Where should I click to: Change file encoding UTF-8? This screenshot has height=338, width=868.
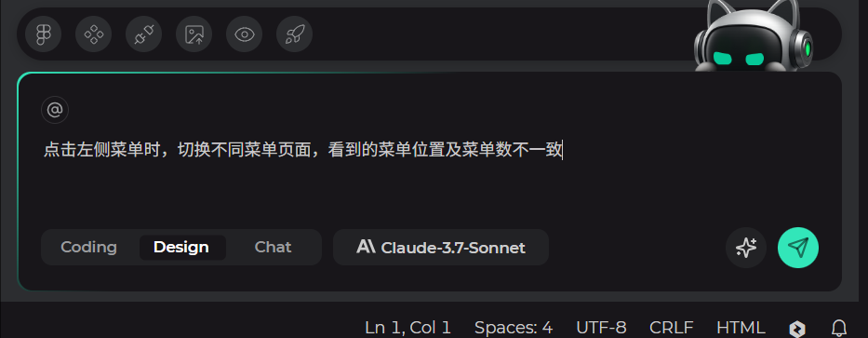[x=601, y=328]
